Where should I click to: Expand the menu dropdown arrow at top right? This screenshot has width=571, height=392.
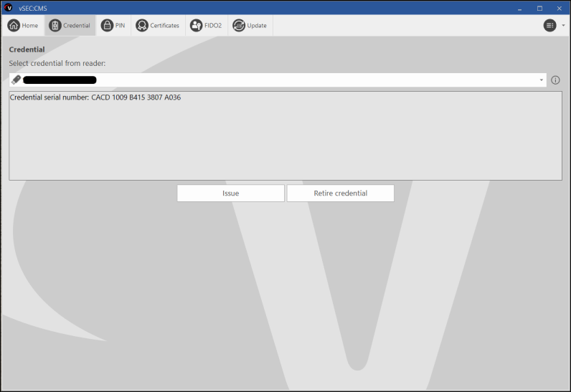pos(563,26)
